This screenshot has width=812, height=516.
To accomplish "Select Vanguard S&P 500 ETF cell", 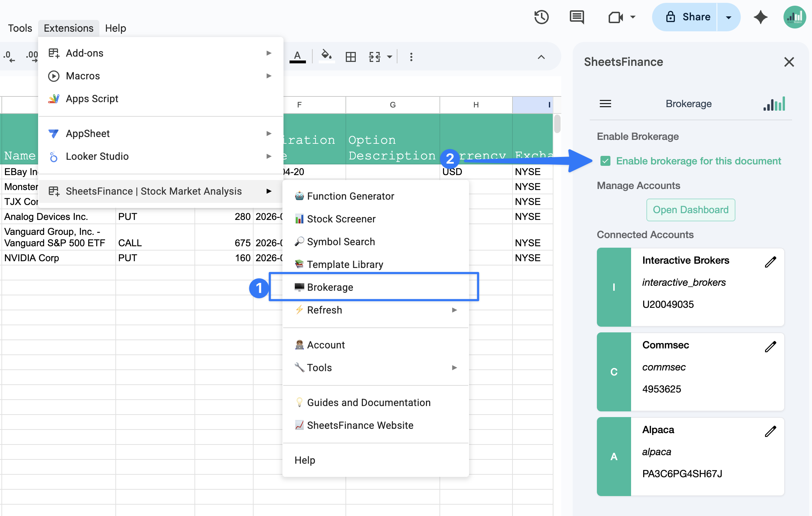I will coord(59,237).
